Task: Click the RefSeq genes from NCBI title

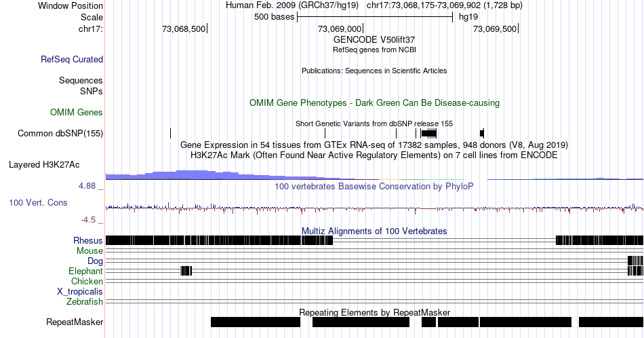Action: (374, 50)
